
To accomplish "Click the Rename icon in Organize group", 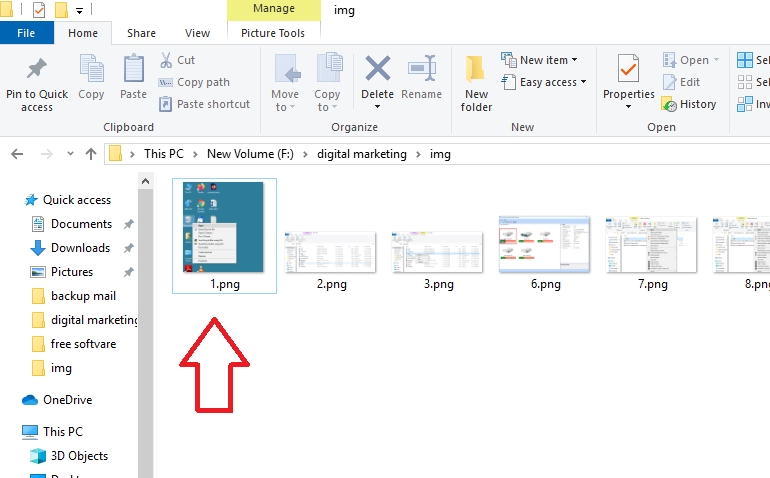I will [421, 70].
